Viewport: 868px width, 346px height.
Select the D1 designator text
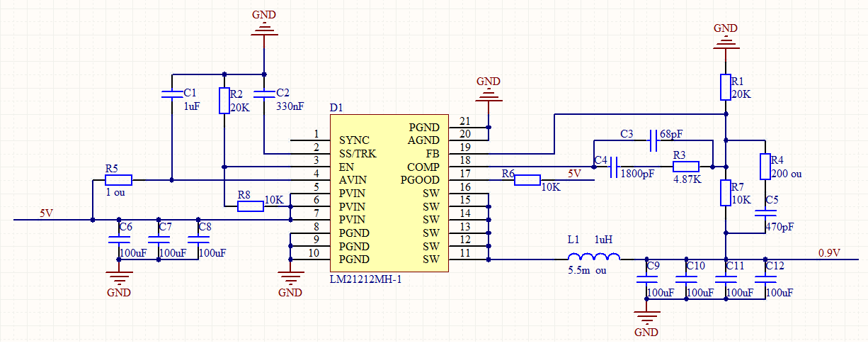pos(336,108)
